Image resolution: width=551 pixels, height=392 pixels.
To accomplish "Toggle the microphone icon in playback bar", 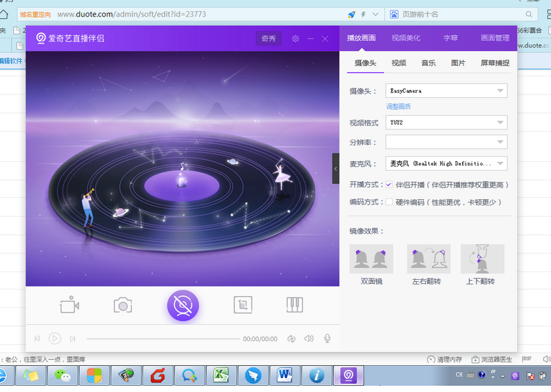I will click(327, 339).
